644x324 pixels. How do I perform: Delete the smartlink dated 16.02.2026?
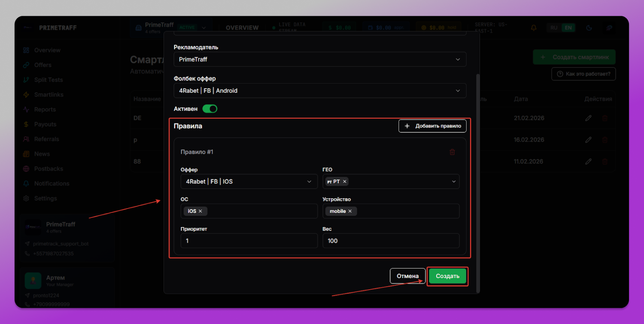click(605, 140)
